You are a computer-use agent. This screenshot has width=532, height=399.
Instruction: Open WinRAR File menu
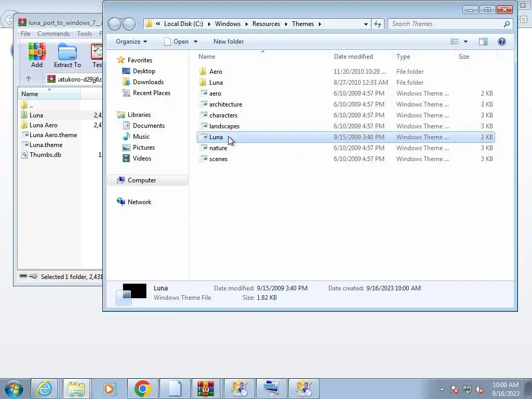[25, 34]
